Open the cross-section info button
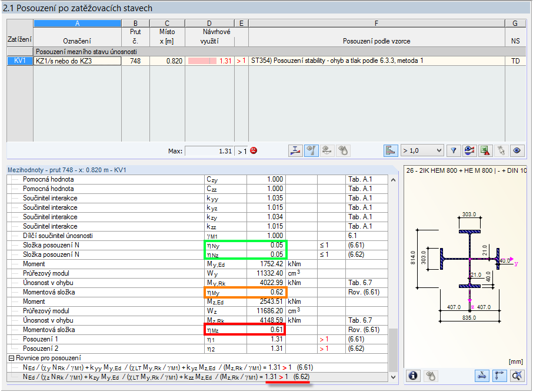The width and height of the screenshot is (533, 392). (x=413, y=376)
